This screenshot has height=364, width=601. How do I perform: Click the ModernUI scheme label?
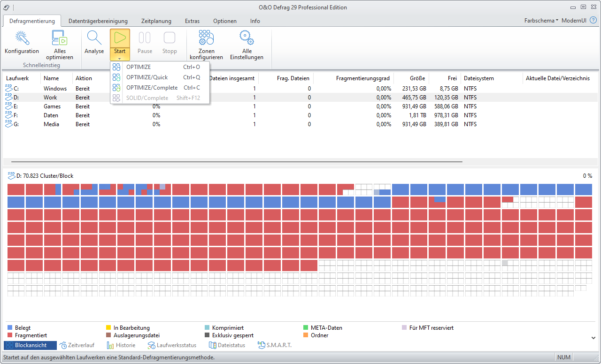(574, 21)
